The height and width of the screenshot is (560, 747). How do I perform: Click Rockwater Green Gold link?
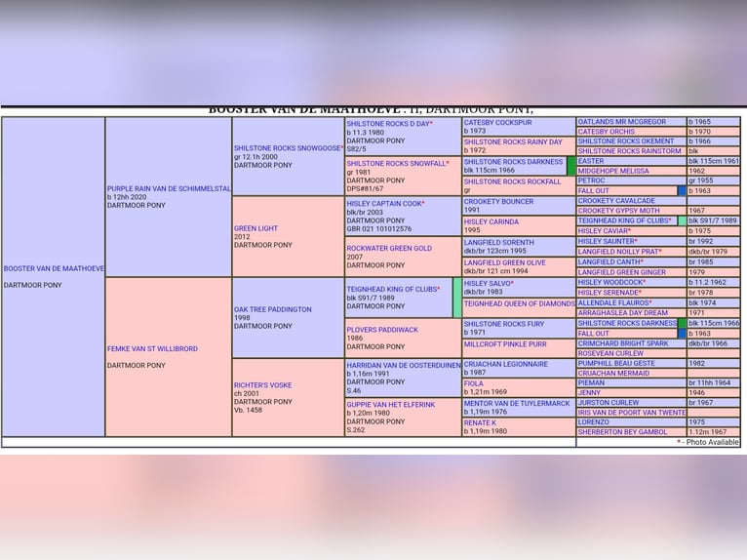tap(389, 248)
